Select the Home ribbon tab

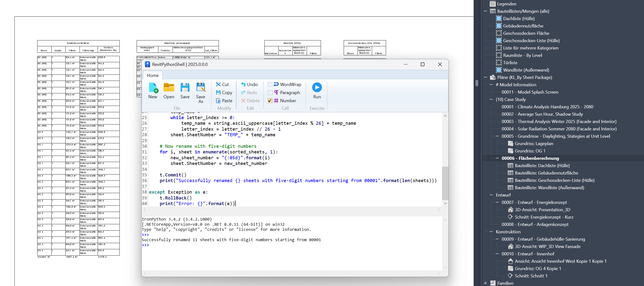tap(152, 75)
